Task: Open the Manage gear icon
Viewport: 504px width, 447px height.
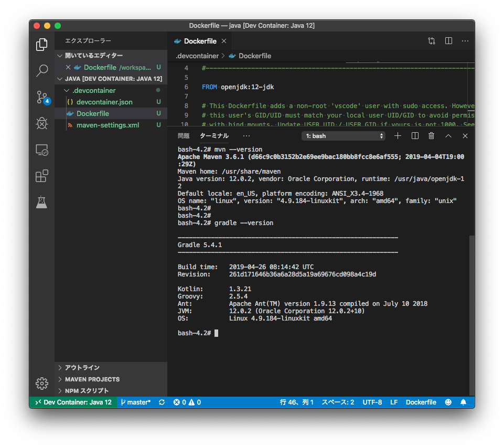Action: 42,384
